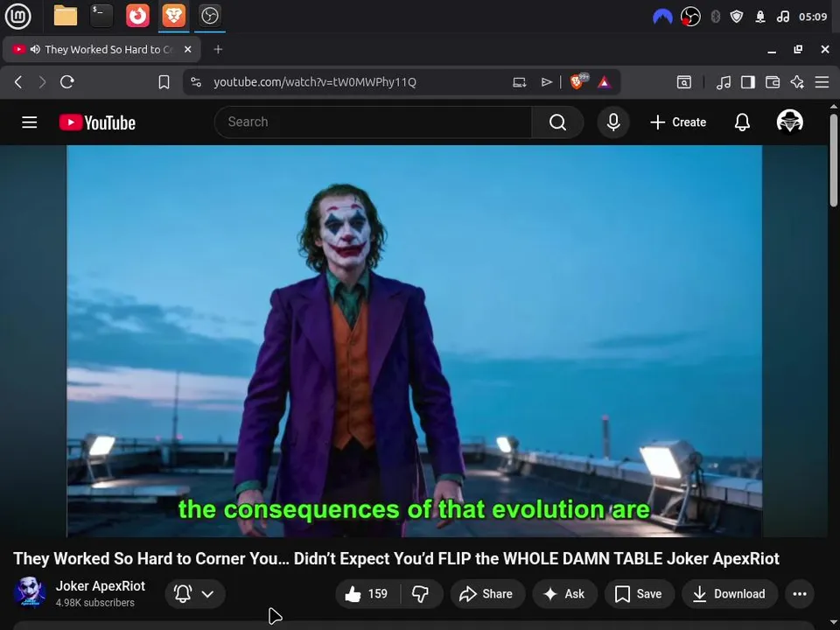Open the Linux Mint start menu
The width and height of the screenshot is (840, 630).
point(18,16)
